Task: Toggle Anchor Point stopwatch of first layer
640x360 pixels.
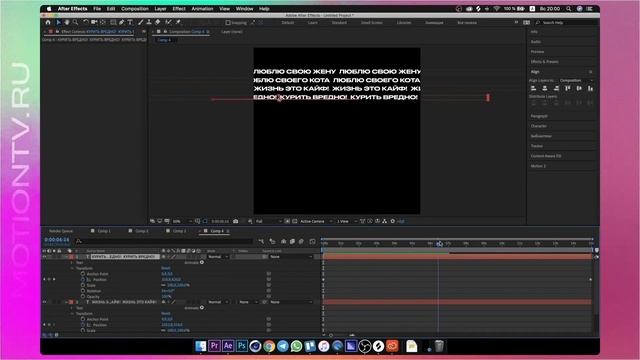Action: (83, 274)
